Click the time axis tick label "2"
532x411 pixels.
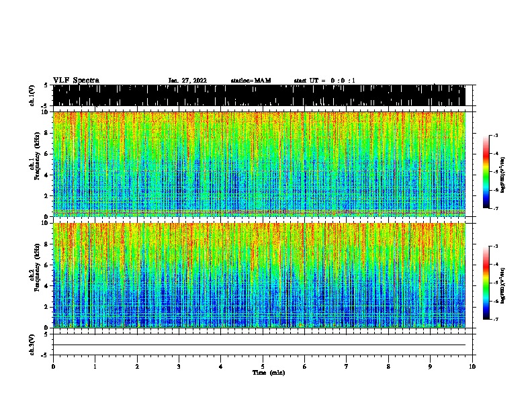pos(137,367)
